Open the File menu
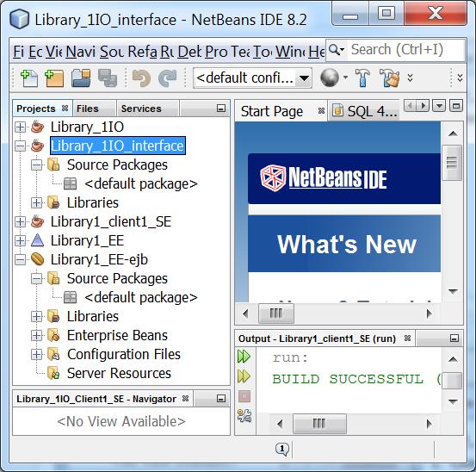 [19, 52]
